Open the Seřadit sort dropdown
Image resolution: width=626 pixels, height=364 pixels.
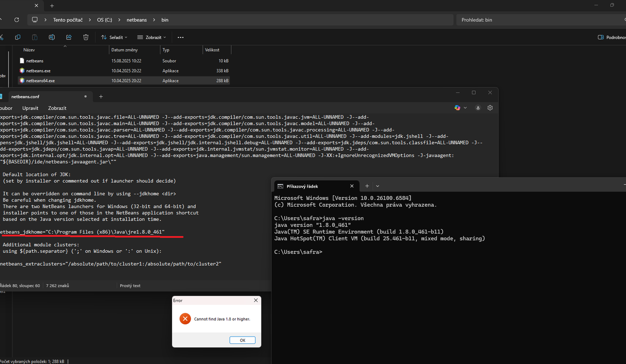click(114, 37)
